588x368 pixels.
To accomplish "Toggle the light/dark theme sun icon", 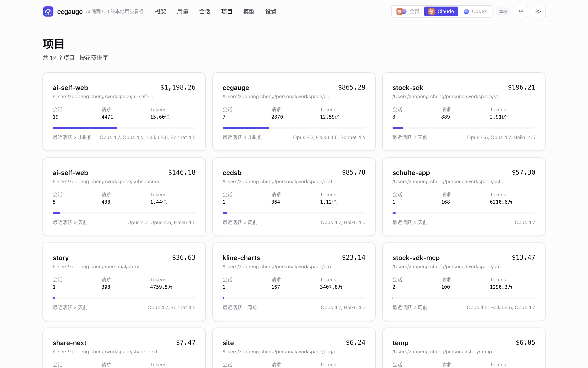I will [x=538, y=11].
